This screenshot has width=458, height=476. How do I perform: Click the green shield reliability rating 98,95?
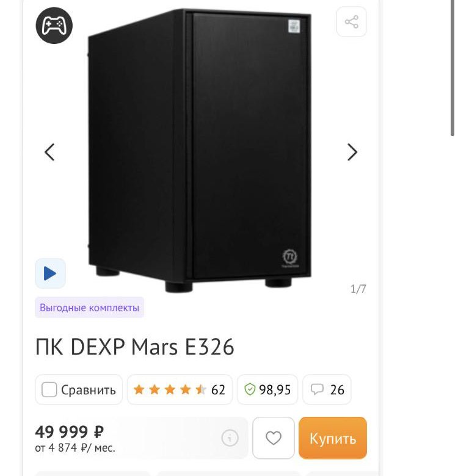[267, 389]
